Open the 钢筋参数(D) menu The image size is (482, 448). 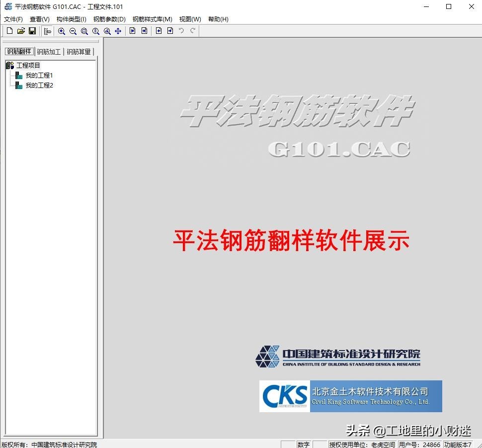click(109, 19)
